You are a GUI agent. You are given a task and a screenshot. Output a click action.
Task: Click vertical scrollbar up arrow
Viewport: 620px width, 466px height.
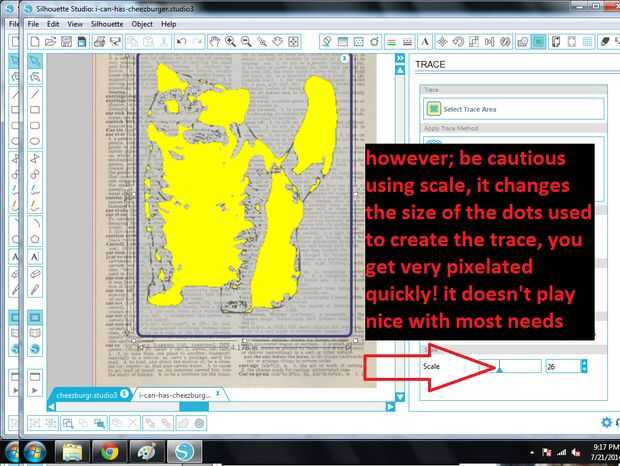pos(400,70)
